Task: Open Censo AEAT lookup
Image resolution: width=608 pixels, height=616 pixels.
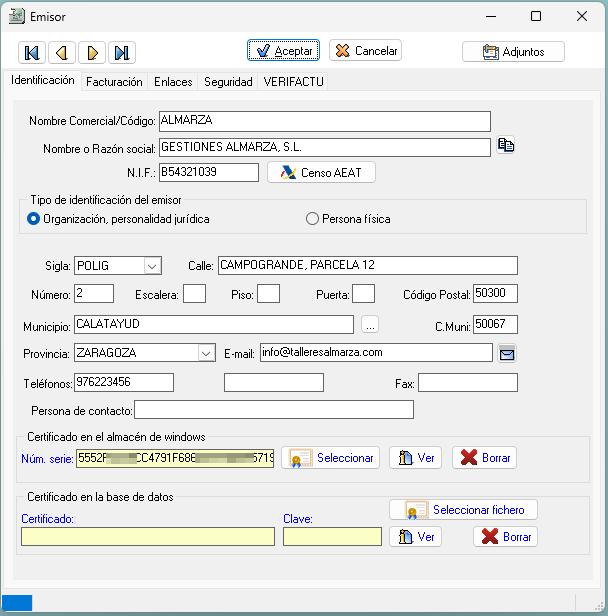Action: click(321, 172)
